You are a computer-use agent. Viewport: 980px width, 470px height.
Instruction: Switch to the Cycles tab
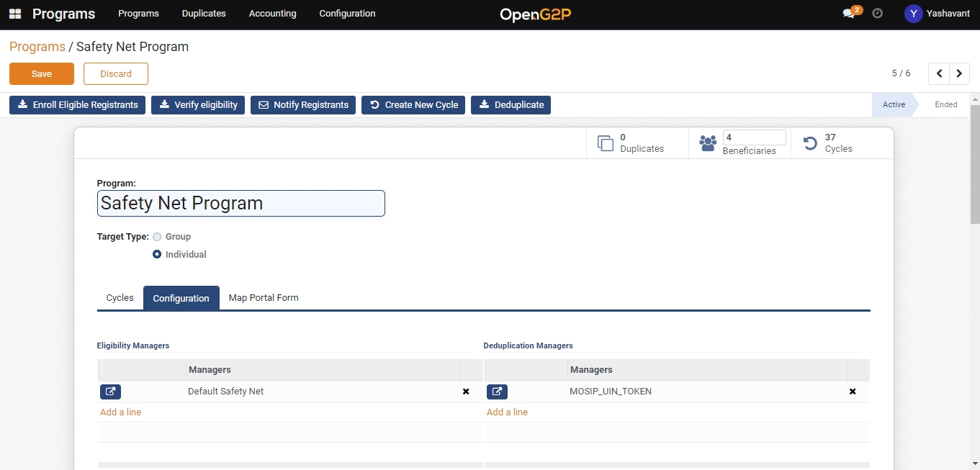click(120, 298)
